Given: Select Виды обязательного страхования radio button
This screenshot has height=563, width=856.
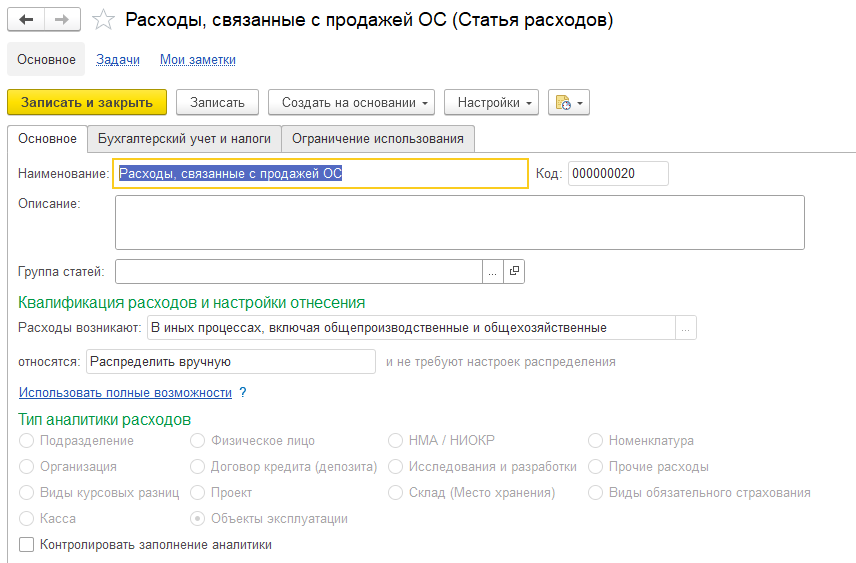Looking at the screenshot, I should click(596, 493).
